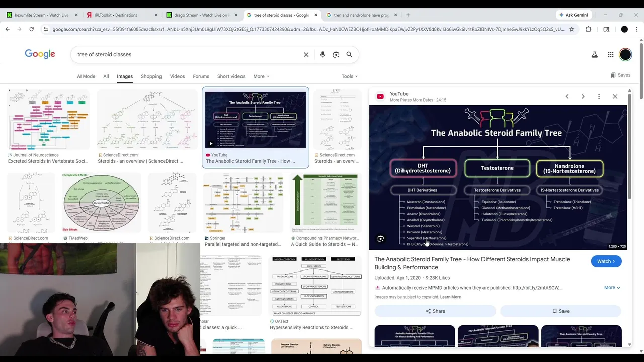Open the Tools dropdown
Viewport: 644px width, 362px height.
350,76
